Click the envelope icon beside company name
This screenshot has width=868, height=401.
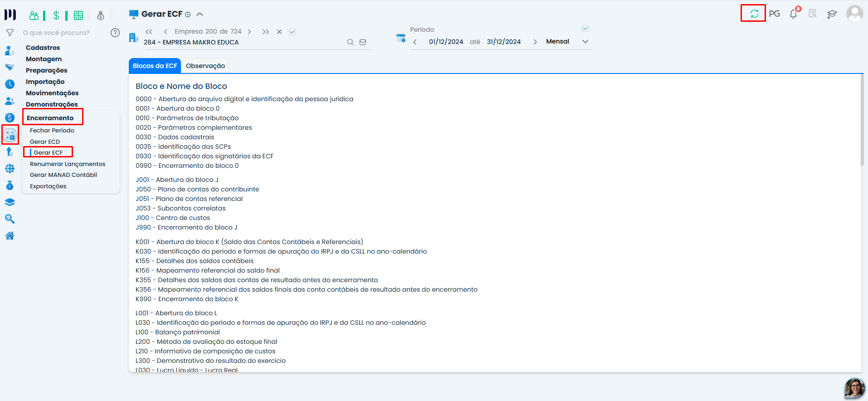pyautogui.click(x=363, y=42)
